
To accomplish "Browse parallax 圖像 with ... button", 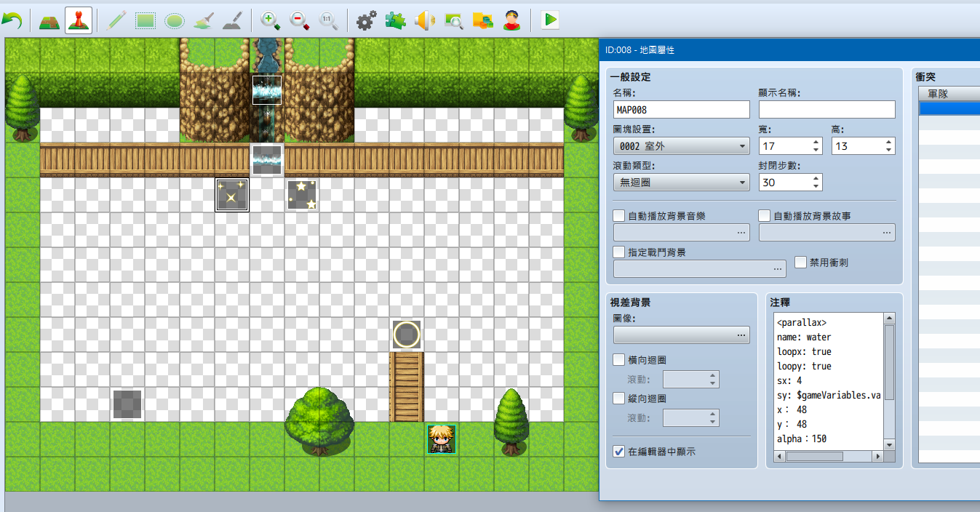I will coord(741,335).
